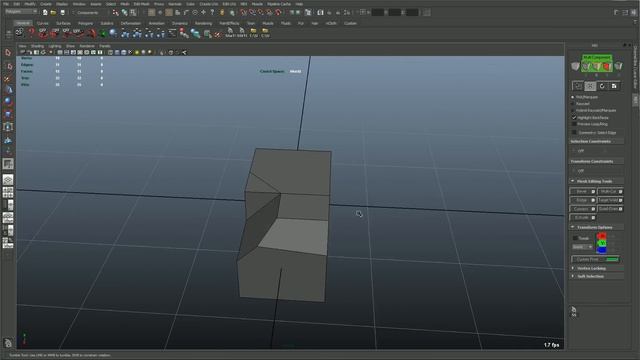Choose the Pick/Marquee radio option
The image size is (640, 360).
573,97
